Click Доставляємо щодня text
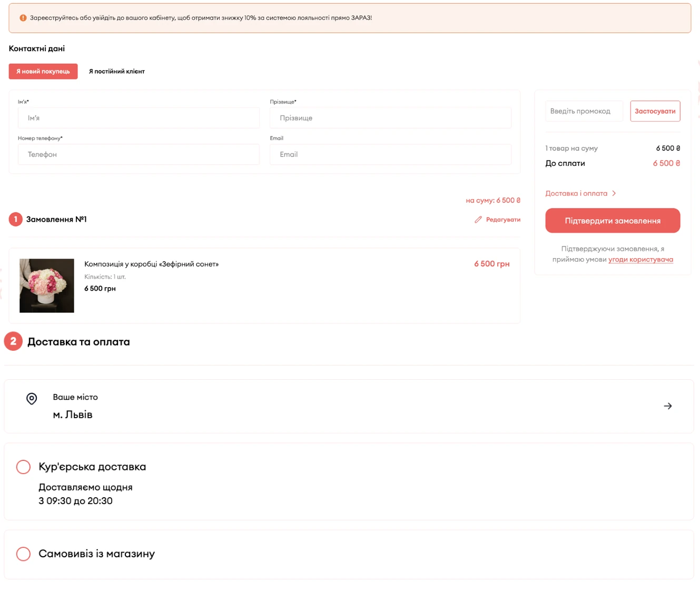The width and height of the screenshot is (700, 591). [85, 487]
